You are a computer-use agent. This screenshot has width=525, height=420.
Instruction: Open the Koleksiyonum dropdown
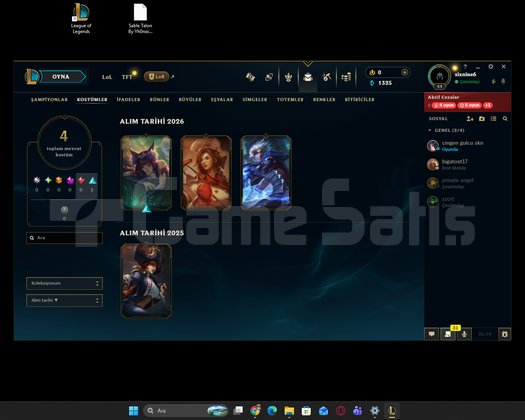coord(64,283)
